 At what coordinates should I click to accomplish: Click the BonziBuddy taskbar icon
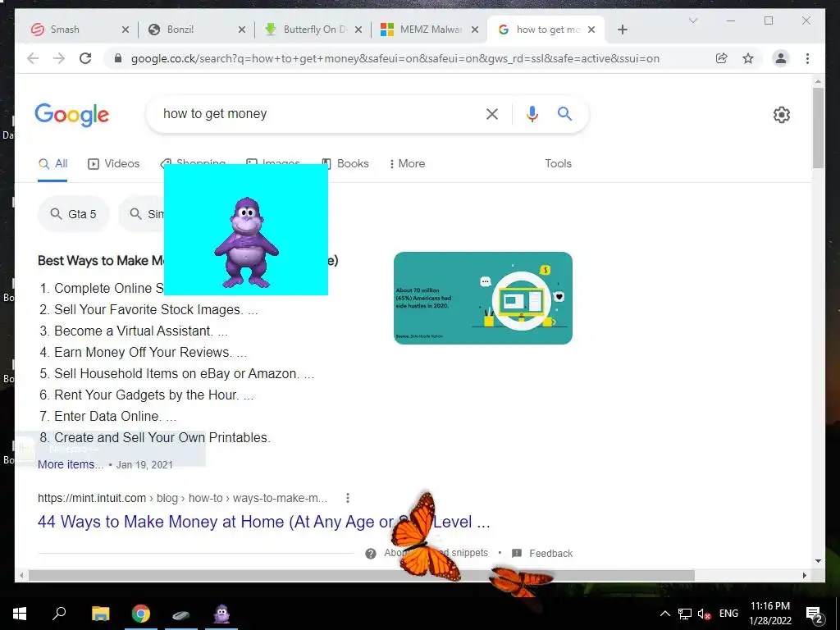click(x=221, y=614)
